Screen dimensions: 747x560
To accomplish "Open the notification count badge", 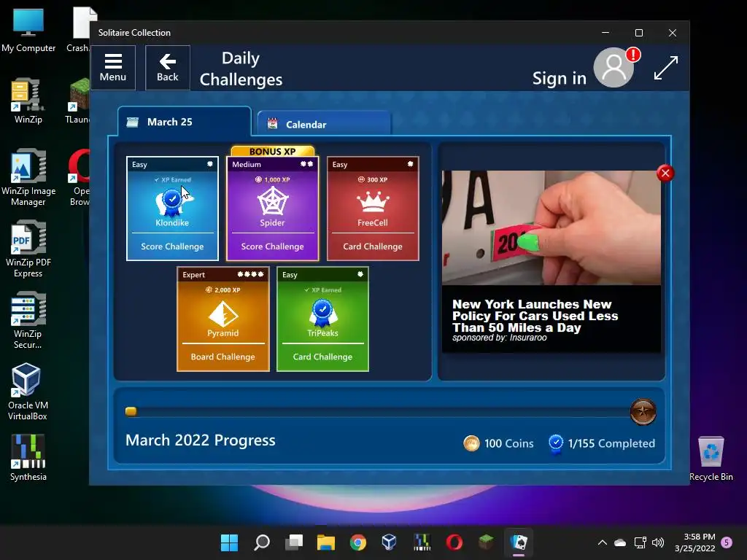I will (727, 542).
